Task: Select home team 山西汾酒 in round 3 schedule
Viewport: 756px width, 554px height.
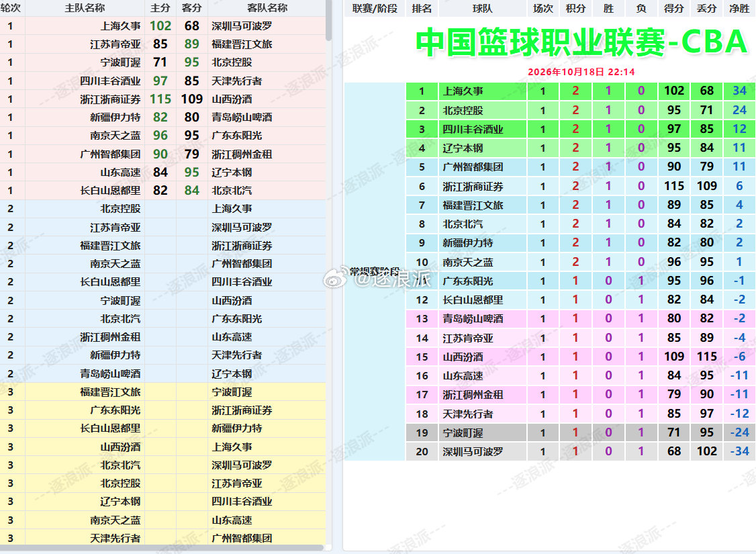Action: (120, 447)
